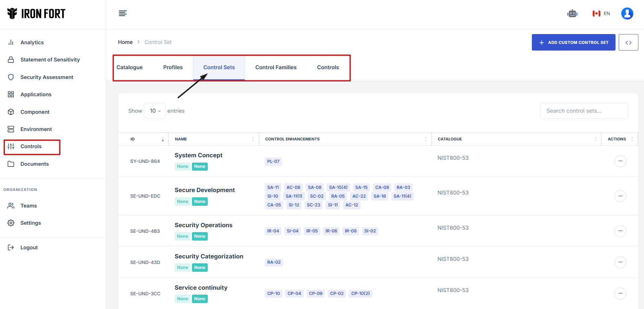The width and height of the screenshot is (644, 309).
Task: Click the Security Assessment shield icon
Action: pyautogui.click(x=11, y=77)
